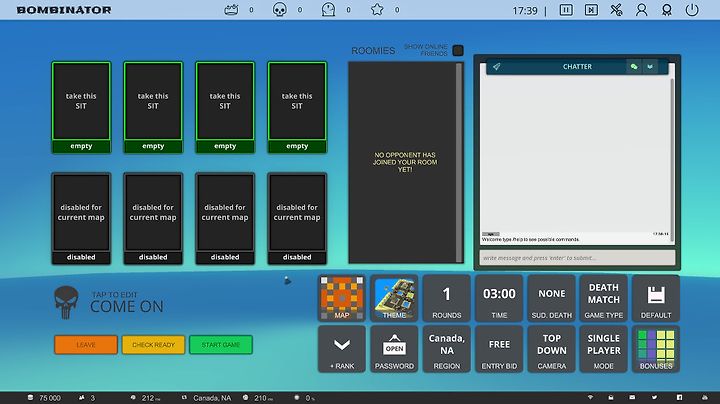Image resolution: width=720 pixels, height=404 pixels.
Task: Click the crossed tools settings icon
Action: pos(616,10)
